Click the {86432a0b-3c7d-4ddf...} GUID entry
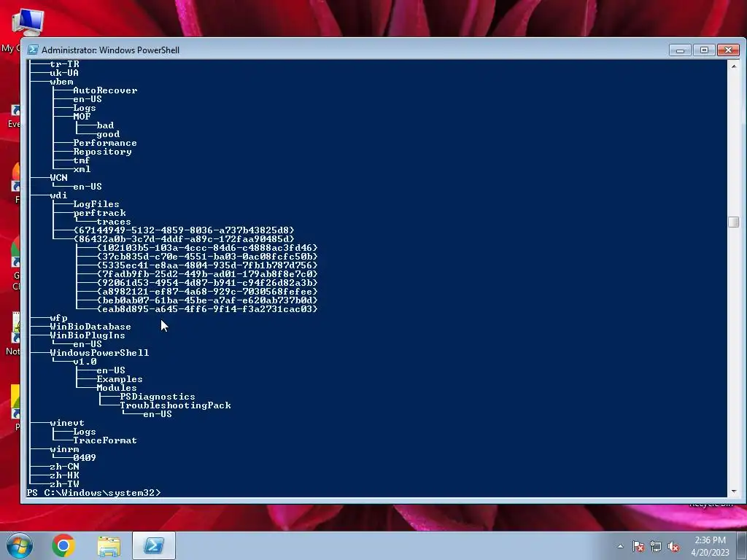 tap(184, 239)
